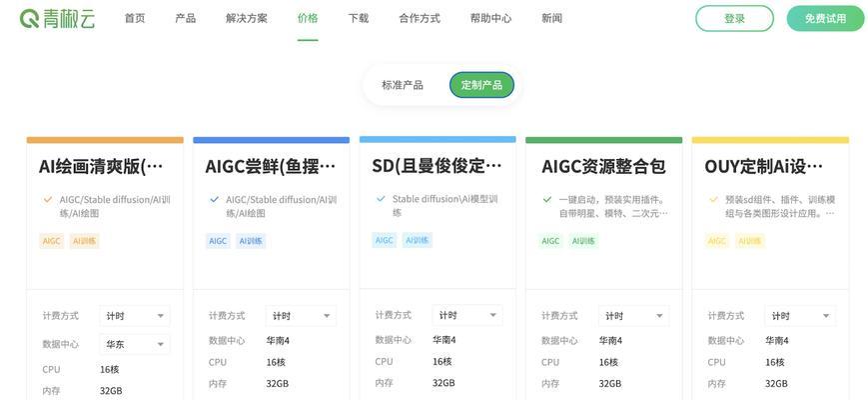Click the blue checkmark in AIGC尝鲜 card
The width and height of the screenshot is (868, 400).
tap(214, 199)
